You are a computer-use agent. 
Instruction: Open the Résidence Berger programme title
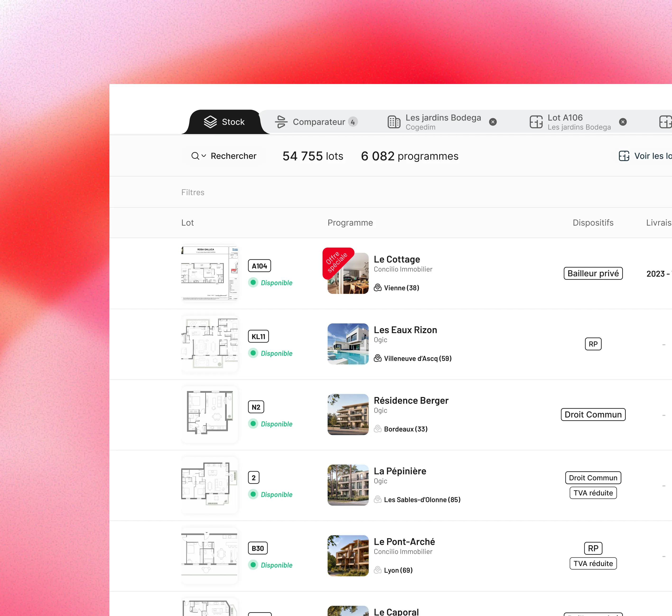pos(411,401)
